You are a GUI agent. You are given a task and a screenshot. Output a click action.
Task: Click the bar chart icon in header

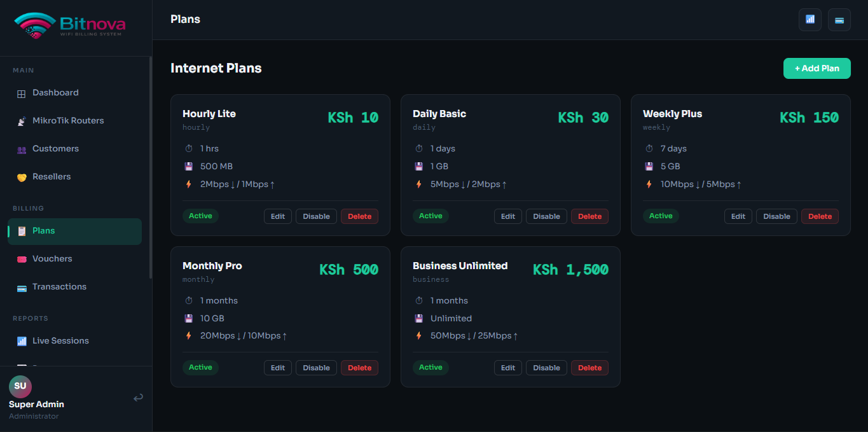pyautogui.click(x=810, y=20)
